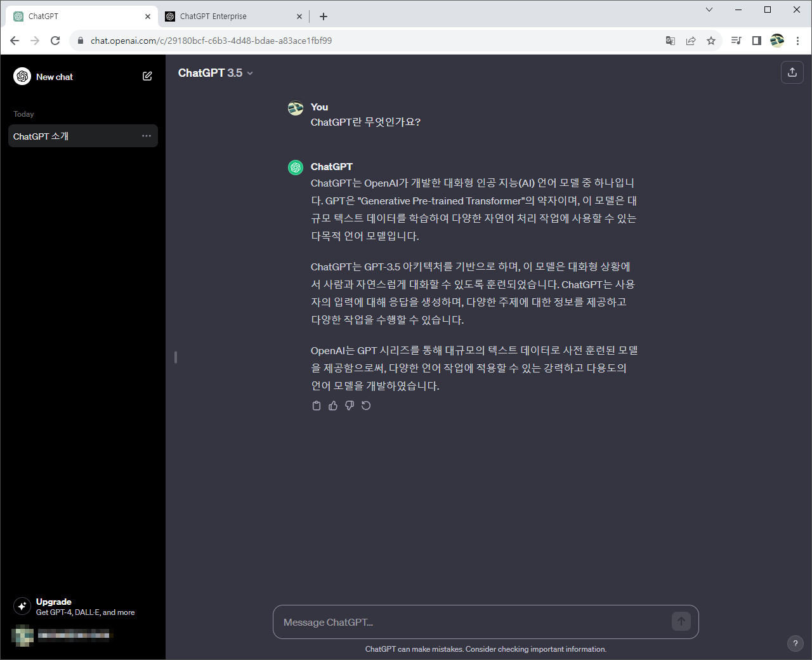Share this page from the address bar

[691, 41]
